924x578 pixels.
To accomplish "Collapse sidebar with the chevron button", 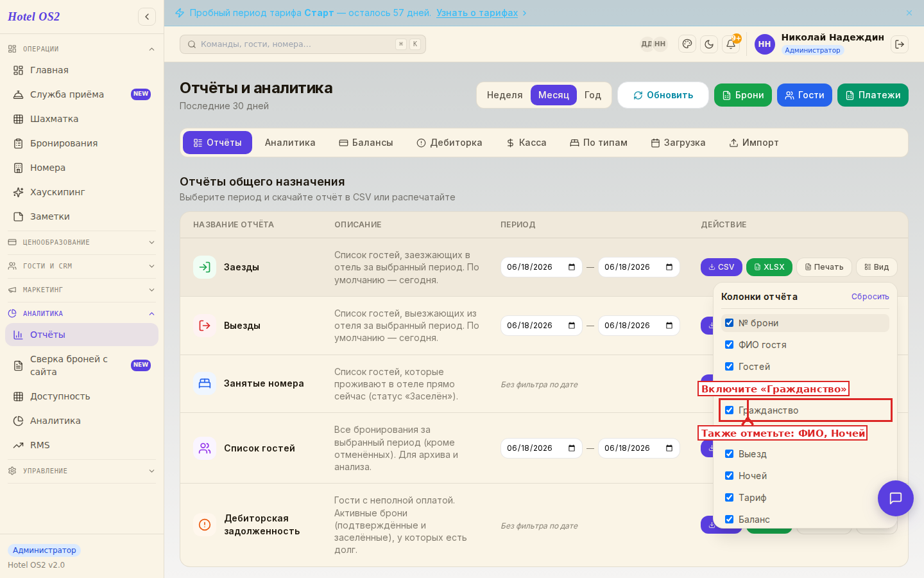I will tap(147, 17).
